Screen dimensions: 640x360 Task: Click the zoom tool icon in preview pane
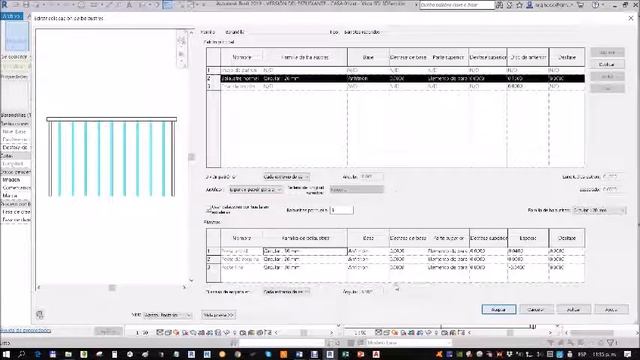pos(182,54)
